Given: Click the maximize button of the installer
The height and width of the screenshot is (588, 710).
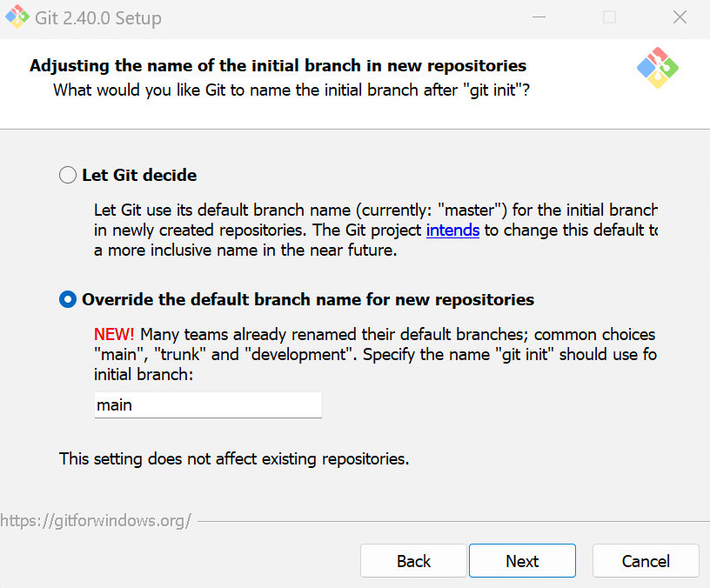Looking at the screenshot, I should click(x=609, y=17).
